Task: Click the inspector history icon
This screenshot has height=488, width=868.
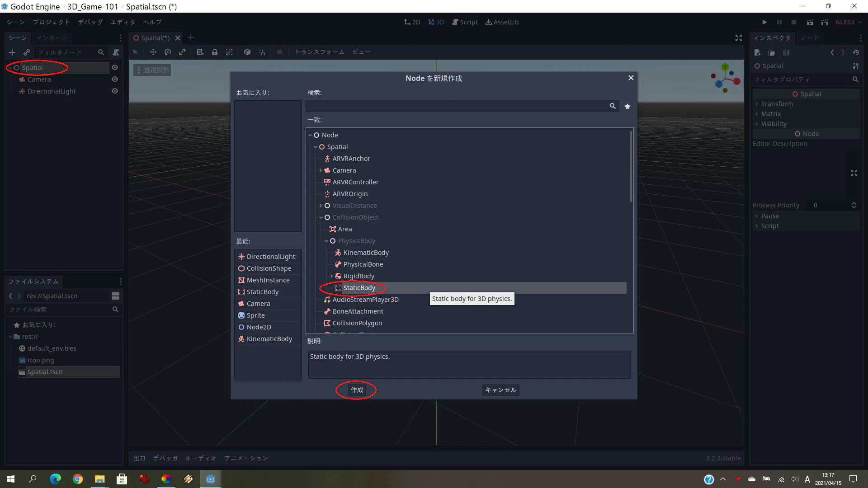Action: [x=856, y=52]
